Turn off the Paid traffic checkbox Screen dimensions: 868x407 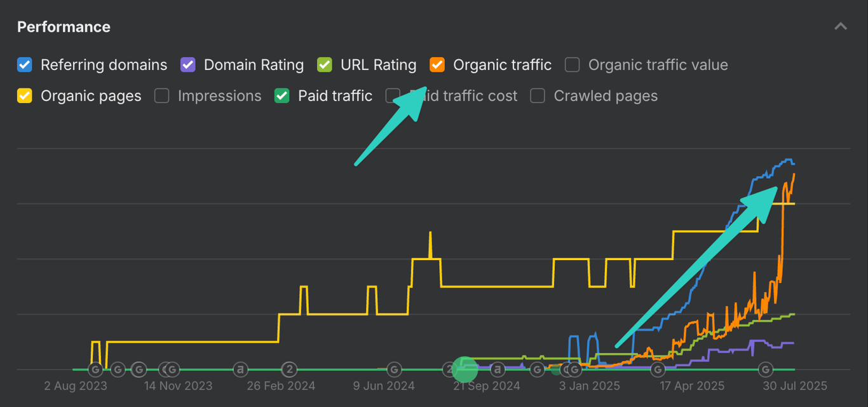(x=282, y=96)
